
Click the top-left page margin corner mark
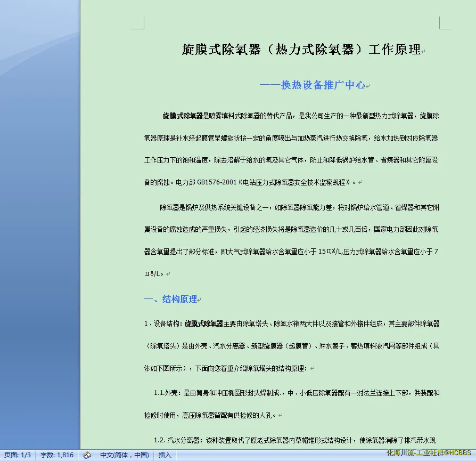138,23
